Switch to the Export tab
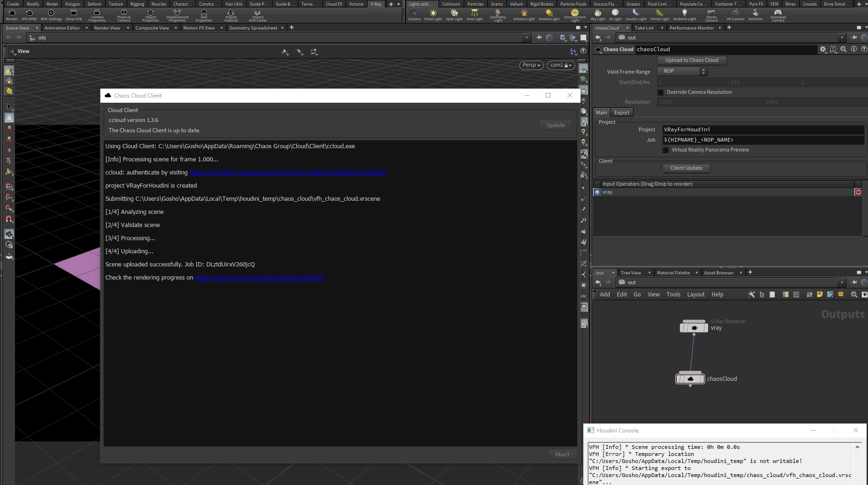 tap(622, 113)
